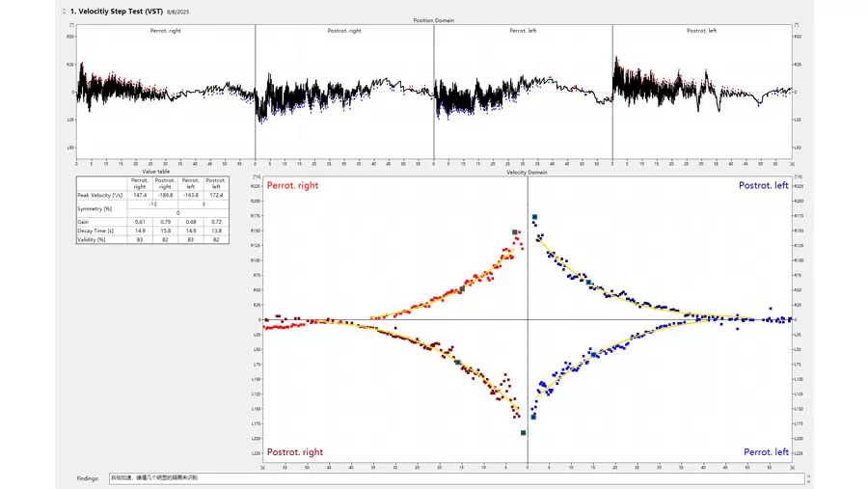Click the red Perrot. right quadrant label
Screen dimensions: 868x489
pyautogui.click(x=292, y=185)
